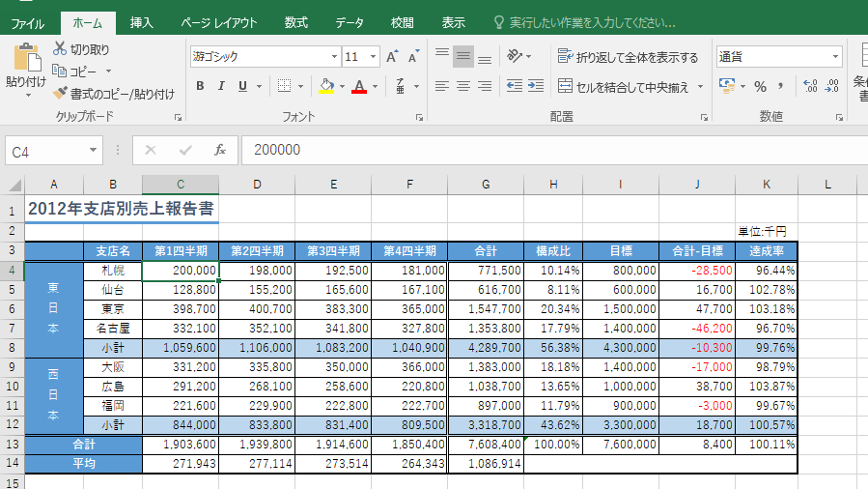The height and width of the screenshot is (489, 868).
Task: Select cell with -28,500 in row 4
Action: point(697,271)
